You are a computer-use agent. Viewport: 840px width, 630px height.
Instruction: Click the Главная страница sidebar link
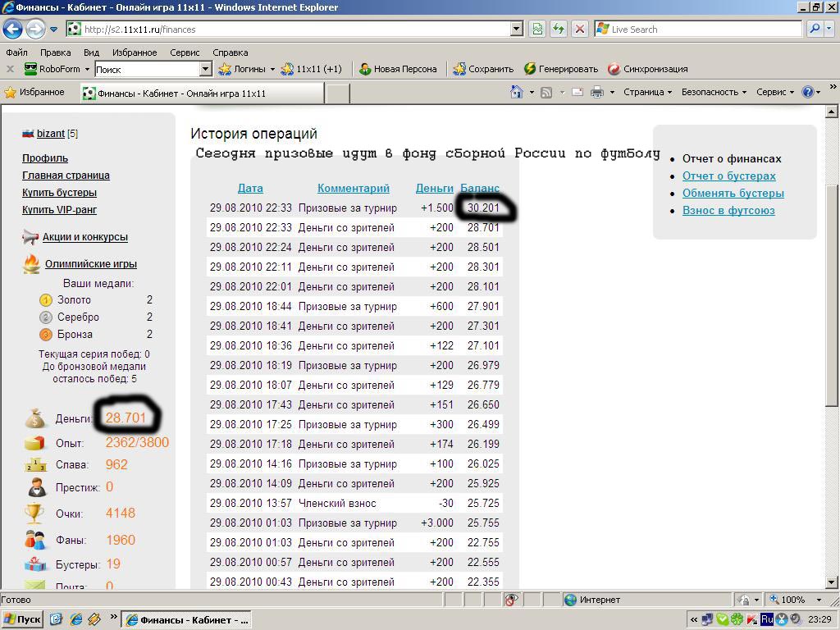tap(66, 175)
